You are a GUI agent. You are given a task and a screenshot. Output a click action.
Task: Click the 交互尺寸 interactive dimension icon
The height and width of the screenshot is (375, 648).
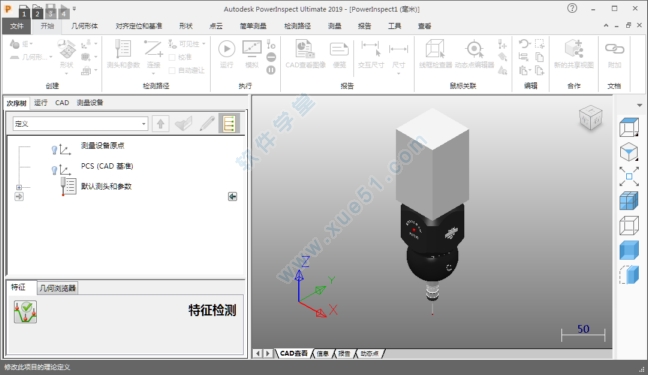pos(370,48)
